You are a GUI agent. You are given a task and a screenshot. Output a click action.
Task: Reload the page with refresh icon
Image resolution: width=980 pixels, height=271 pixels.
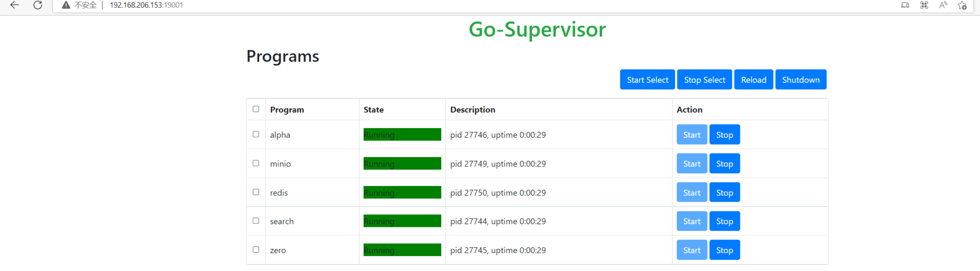[x=38, y=5]
